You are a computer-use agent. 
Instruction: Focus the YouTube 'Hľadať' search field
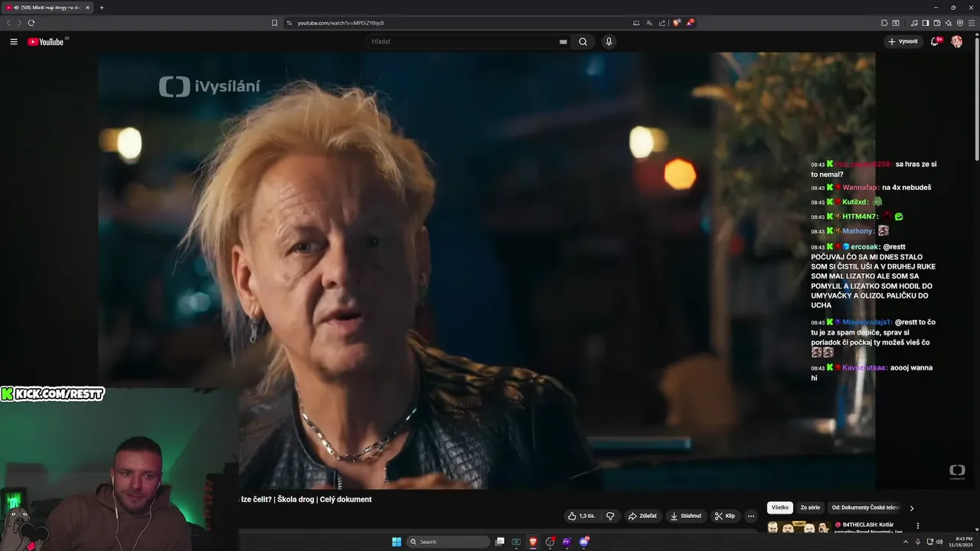tap(463, 41)
